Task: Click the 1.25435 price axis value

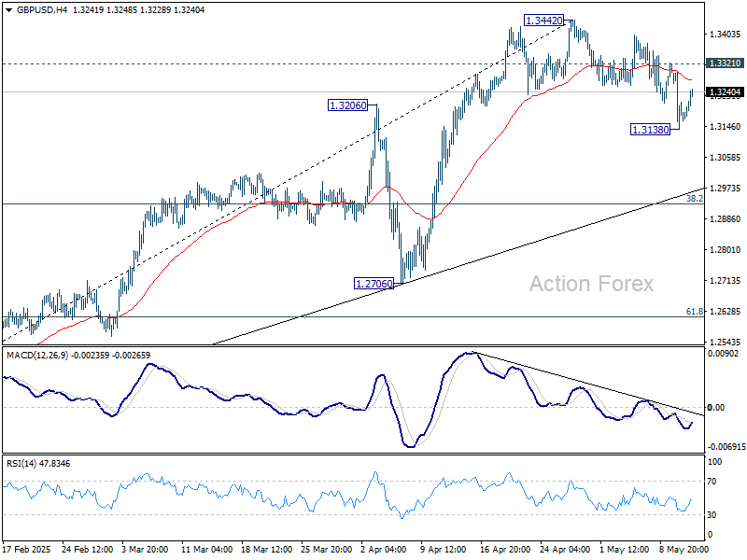Action: coord(726,342)
